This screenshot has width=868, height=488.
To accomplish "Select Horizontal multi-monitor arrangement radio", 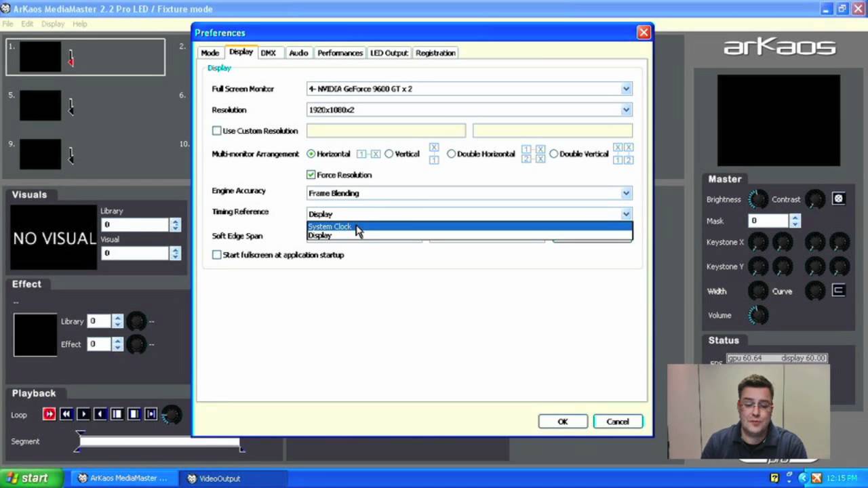I will pos(311,154).
